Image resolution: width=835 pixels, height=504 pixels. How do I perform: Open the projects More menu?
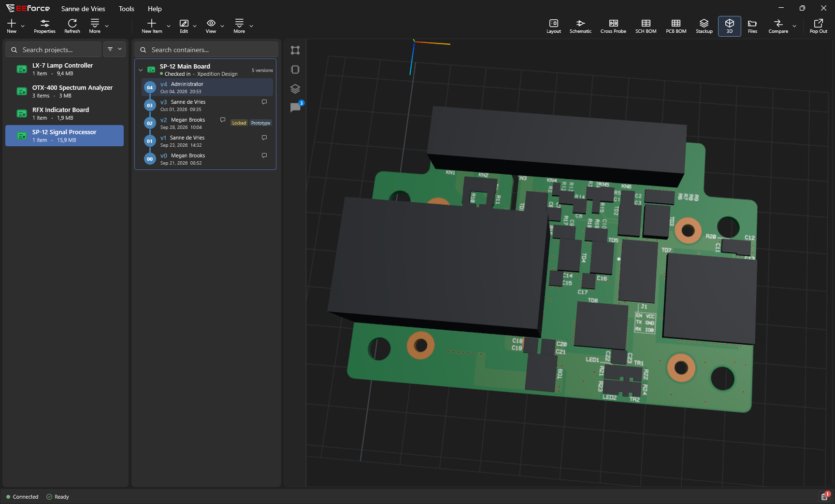[x=95, y=26]
